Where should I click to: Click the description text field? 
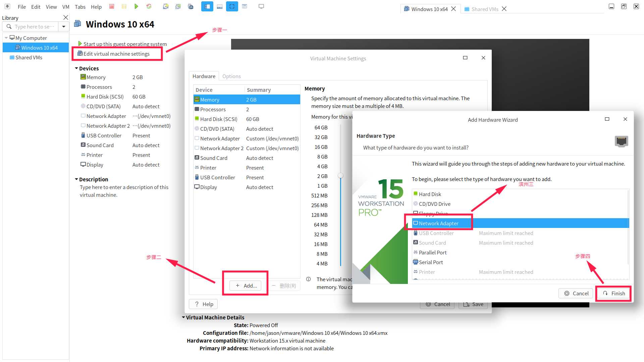point(124,191)
